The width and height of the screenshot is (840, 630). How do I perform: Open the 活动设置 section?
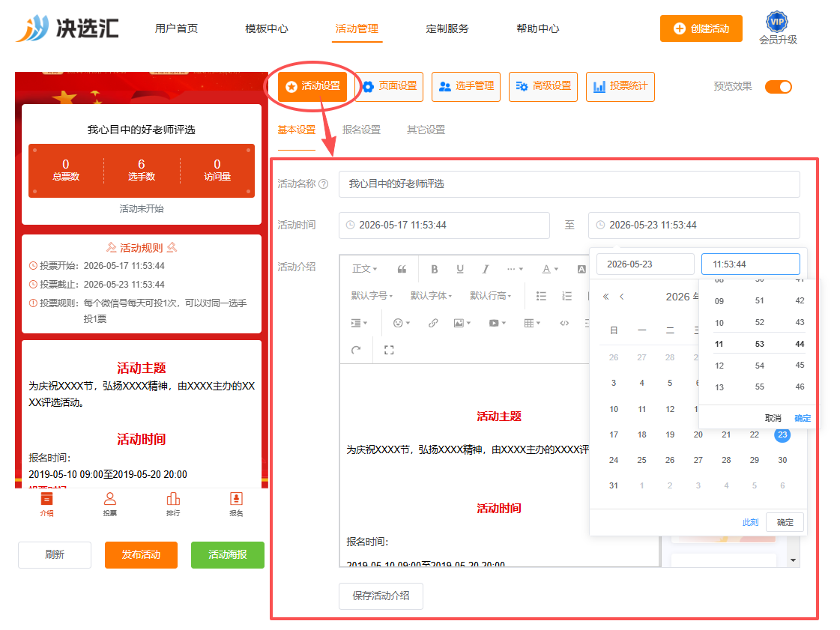point(312,86)
